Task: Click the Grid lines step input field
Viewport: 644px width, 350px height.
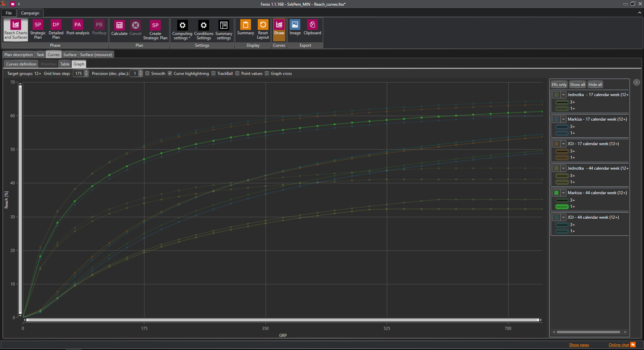Action: tap(79, 74)
